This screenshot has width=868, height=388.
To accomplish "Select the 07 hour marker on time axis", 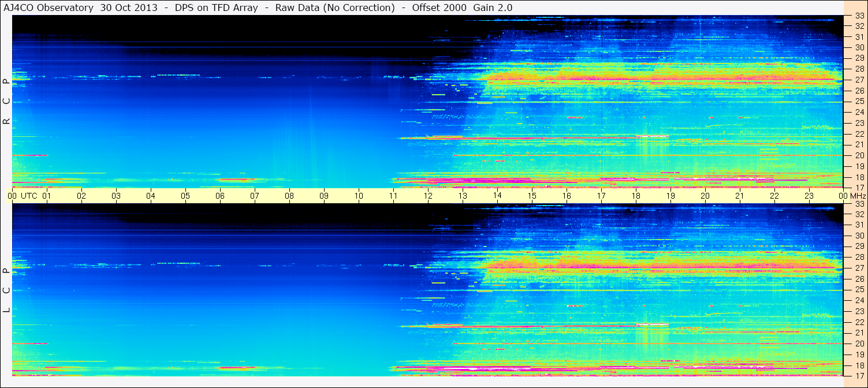I will point(255,196).
